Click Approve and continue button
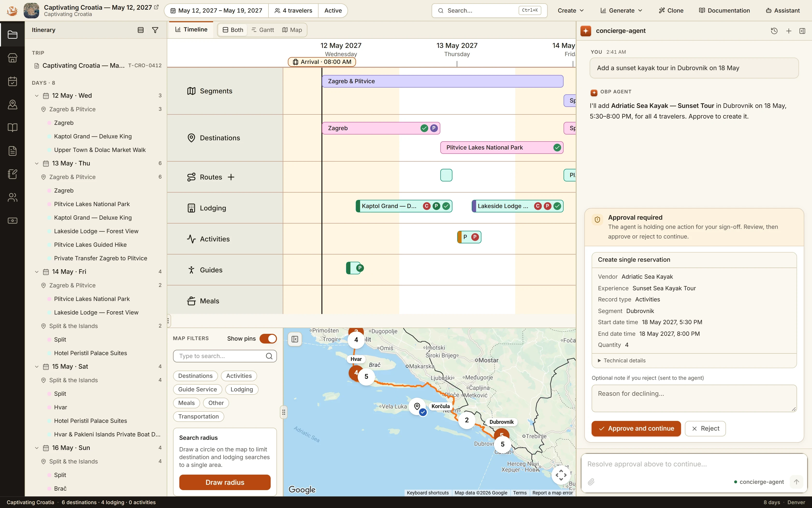Screen dimensions: 812x508 tap(636, 428)
